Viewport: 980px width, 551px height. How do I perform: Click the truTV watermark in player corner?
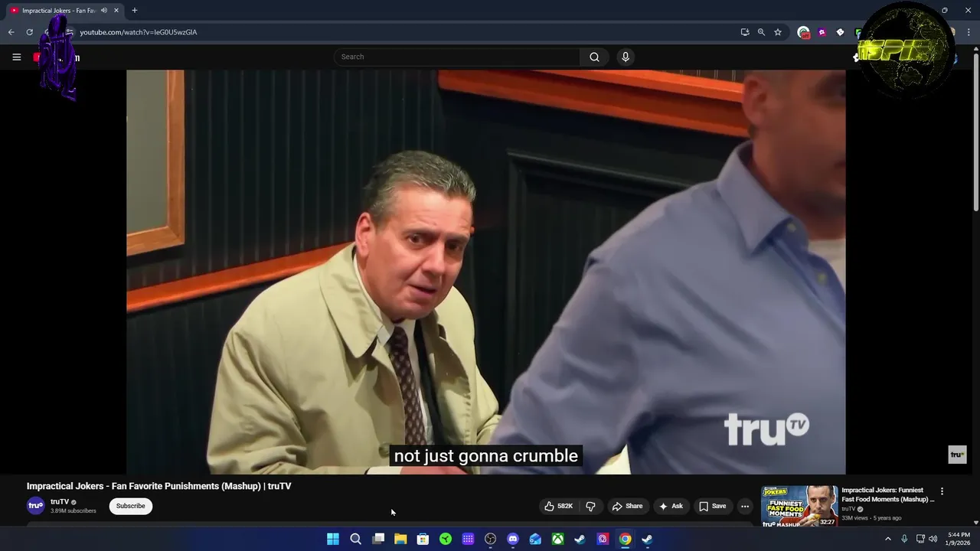click(x=957, y=455)
